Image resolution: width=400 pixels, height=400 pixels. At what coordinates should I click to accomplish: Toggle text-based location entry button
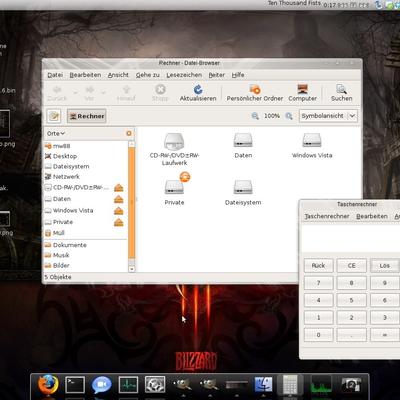[54, 116]
